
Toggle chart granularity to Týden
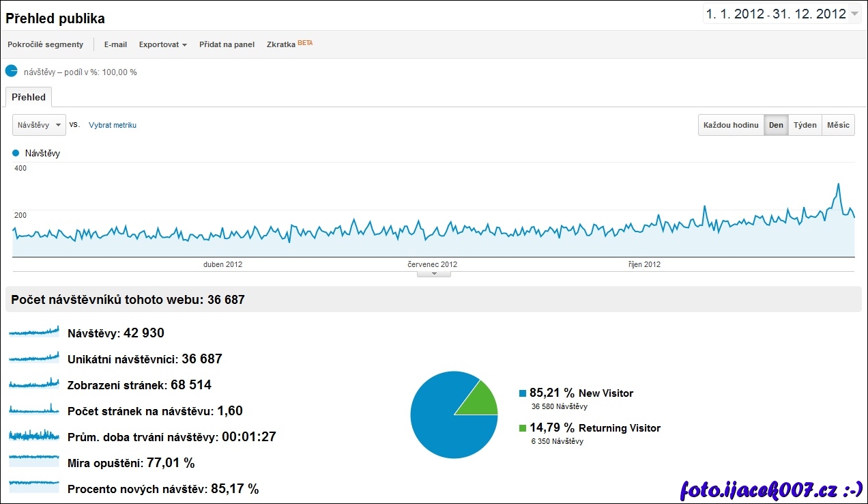(x=805, y=125)
